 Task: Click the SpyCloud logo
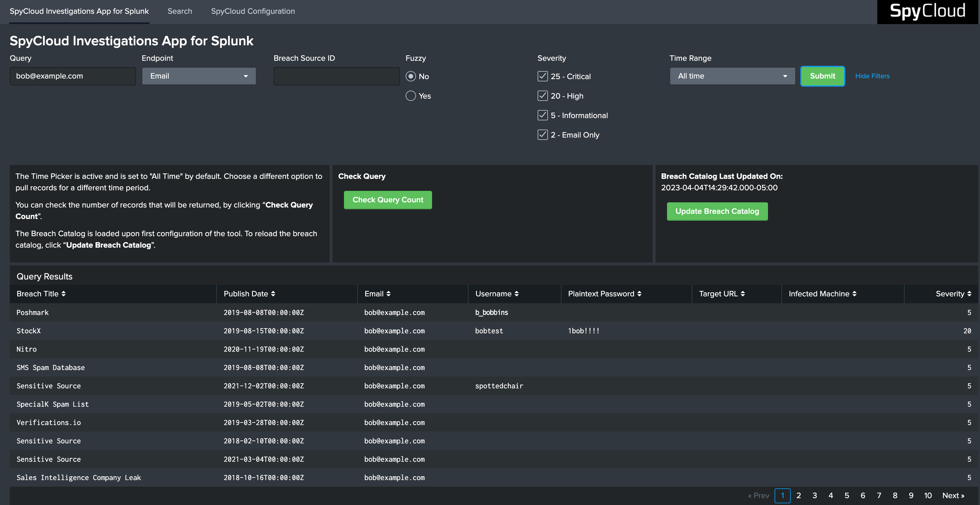927,11
